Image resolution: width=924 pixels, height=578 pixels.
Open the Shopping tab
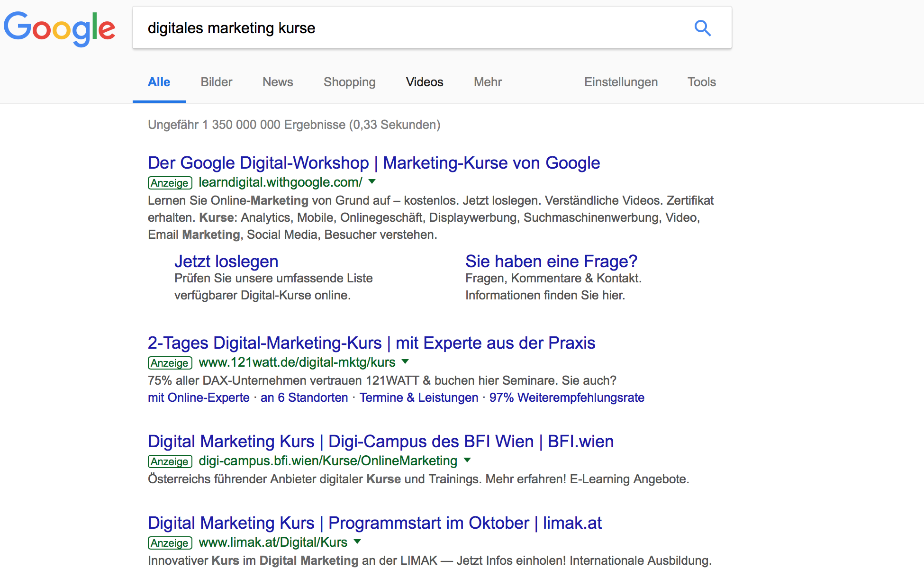349,82
